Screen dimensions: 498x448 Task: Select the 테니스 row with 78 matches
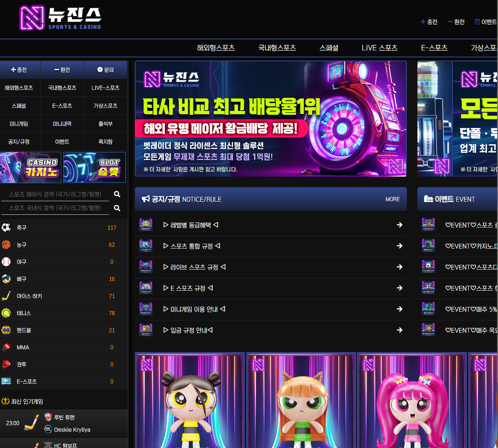(64, 313)
